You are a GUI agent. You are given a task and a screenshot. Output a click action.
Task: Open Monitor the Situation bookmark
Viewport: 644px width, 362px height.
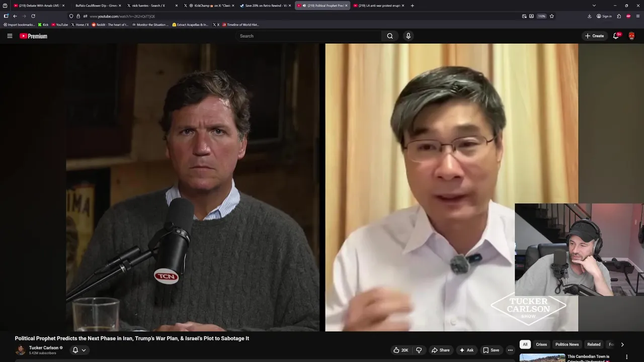(150, 25)
